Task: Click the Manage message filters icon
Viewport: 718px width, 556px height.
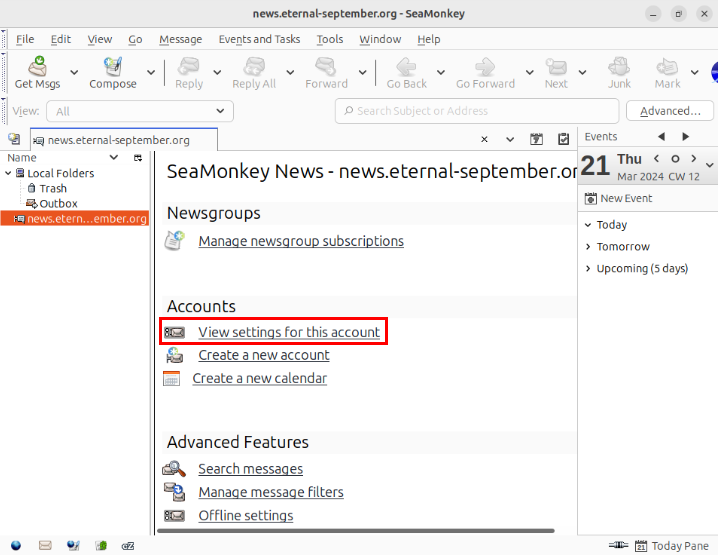Action: [174, 492]
